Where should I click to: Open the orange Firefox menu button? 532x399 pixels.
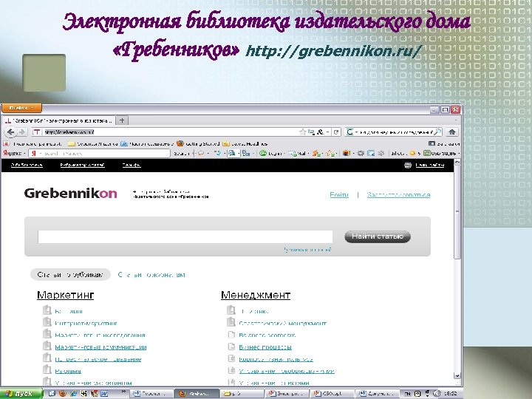click(21, 108)
